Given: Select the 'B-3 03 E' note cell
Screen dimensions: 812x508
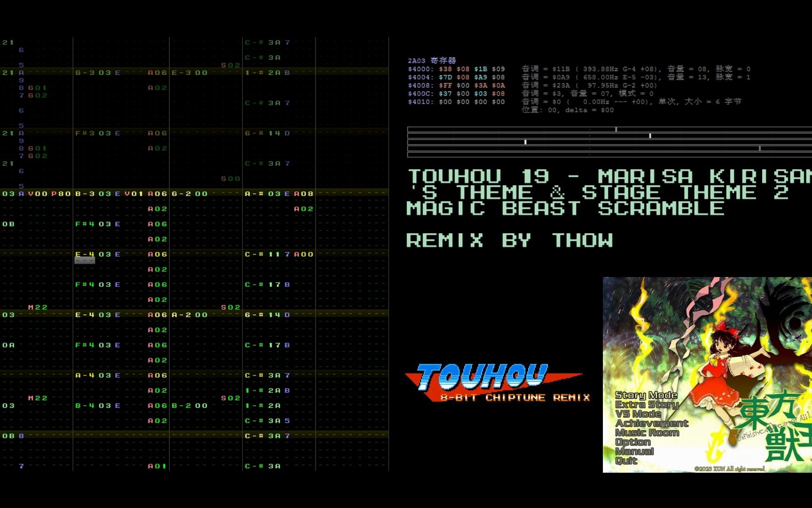Looking at the screenshot, I should pos(98,194).
